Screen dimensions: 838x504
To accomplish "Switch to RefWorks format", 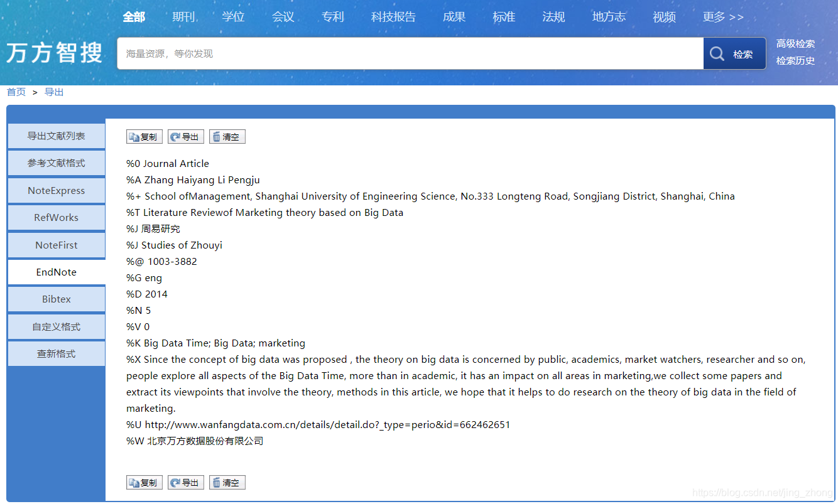I will 57,218.
